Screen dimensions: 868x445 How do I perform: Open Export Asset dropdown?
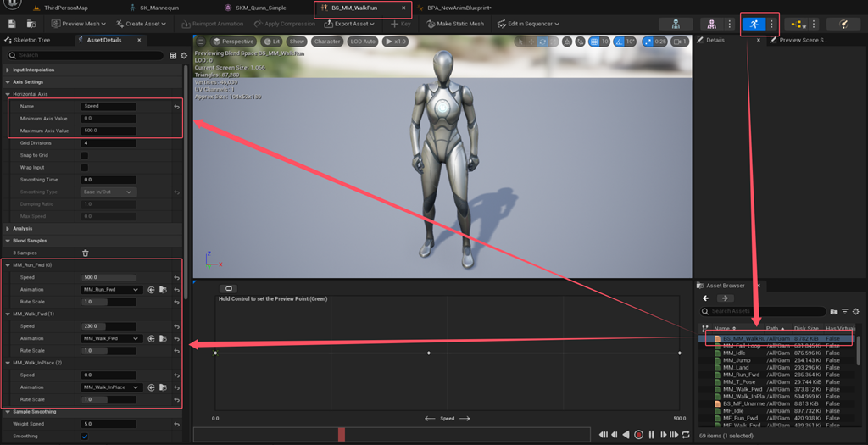[x=349, y=24]
